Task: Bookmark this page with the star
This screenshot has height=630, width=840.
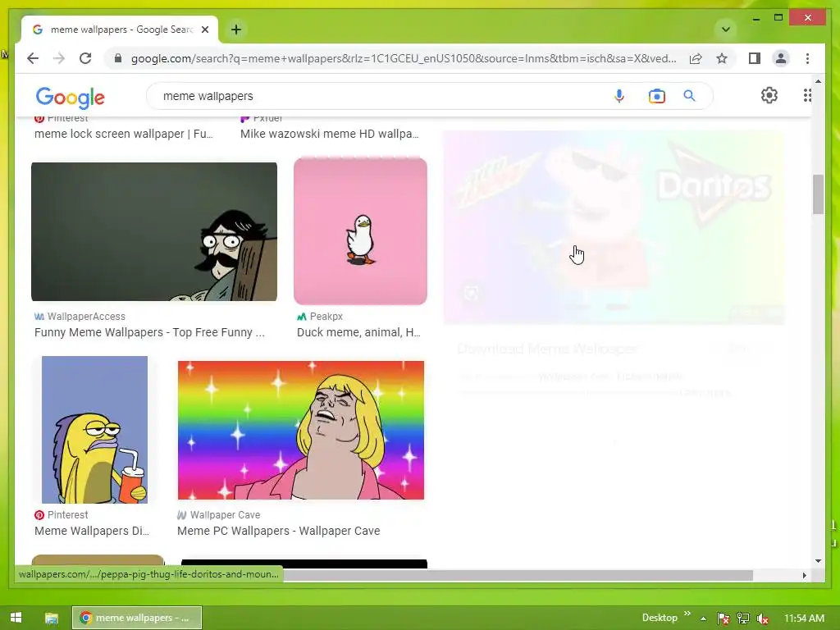Action: [x=722, y=58]
